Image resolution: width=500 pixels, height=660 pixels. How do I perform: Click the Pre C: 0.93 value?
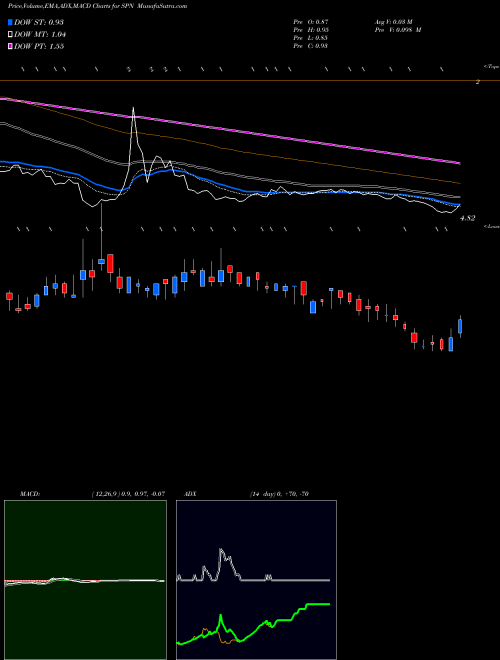311,46
